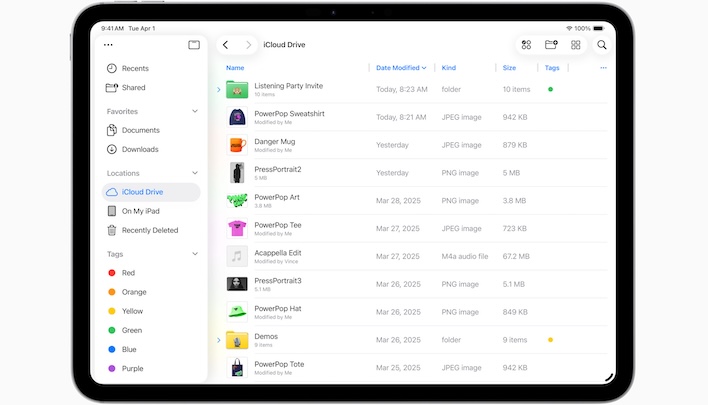Click the back navigation arrow

(226, 45)
